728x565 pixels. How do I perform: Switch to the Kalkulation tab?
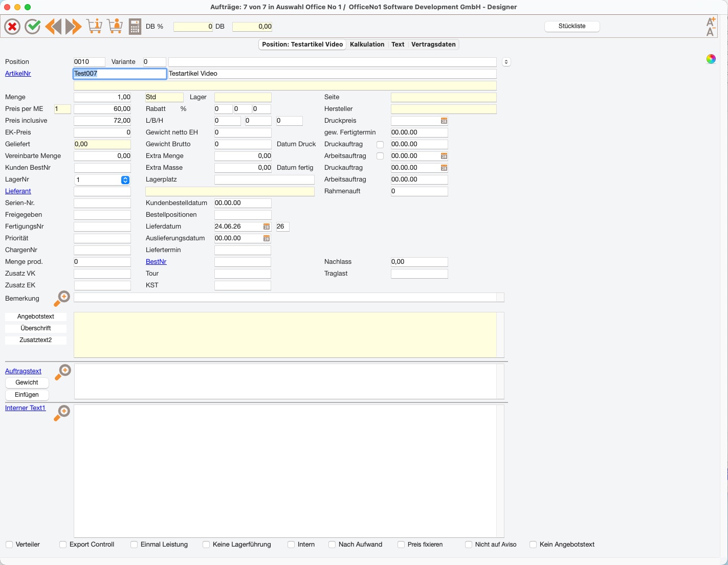click(x=367, y=44)
